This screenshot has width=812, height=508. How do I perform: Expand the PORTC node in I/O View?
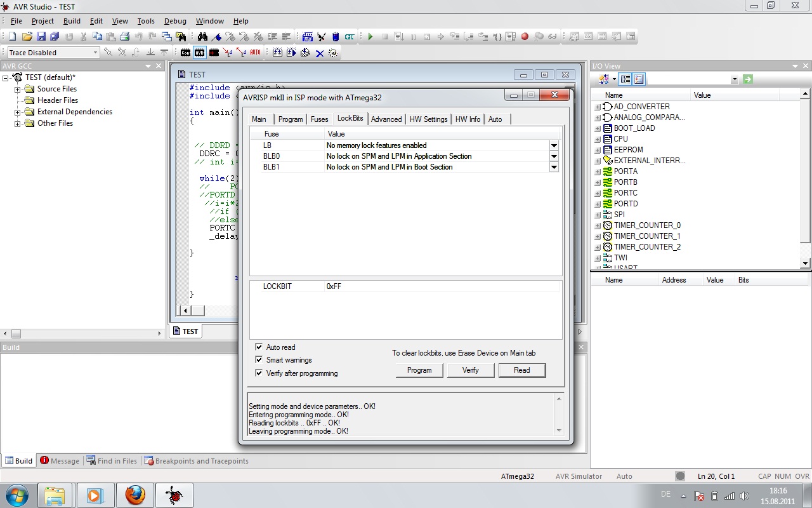598,193
